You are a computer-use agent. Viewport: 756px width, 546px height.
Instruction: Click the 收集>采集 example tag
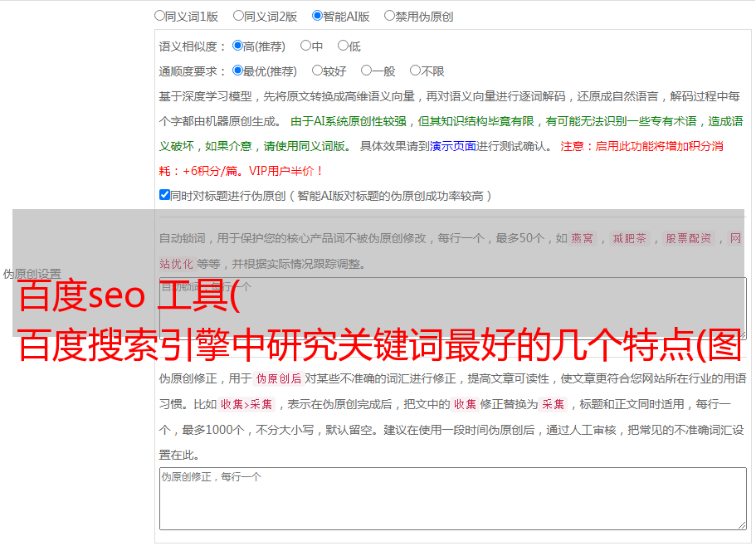pos(246,404)
